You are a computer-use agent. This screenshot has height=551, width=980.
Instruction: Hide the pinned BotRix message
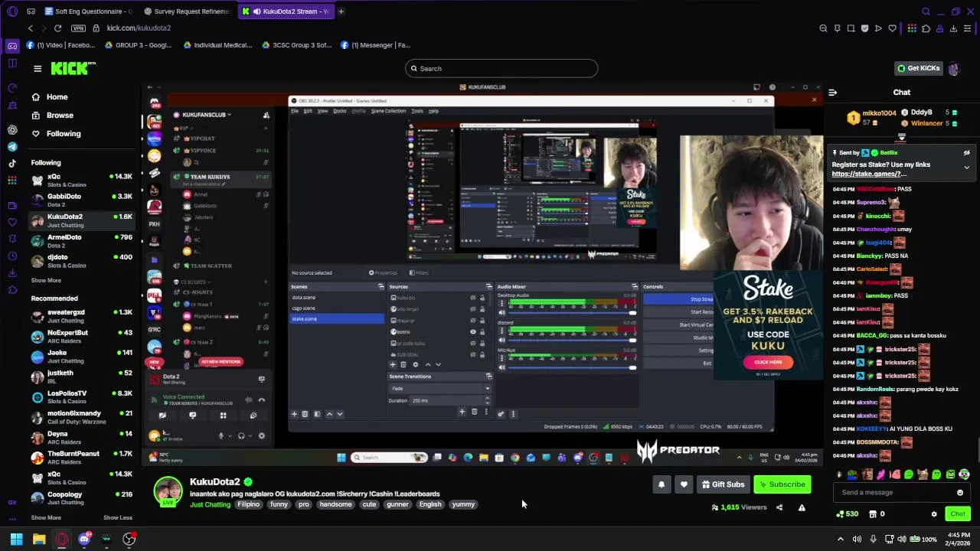[966, 152]
